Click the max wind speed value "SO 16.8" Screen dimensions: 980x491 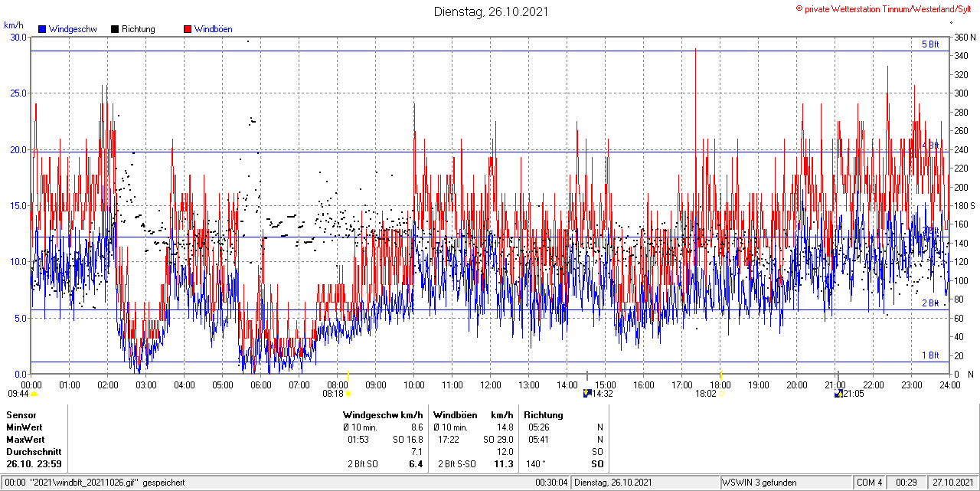pyautogui.click(x=407, y=440)
